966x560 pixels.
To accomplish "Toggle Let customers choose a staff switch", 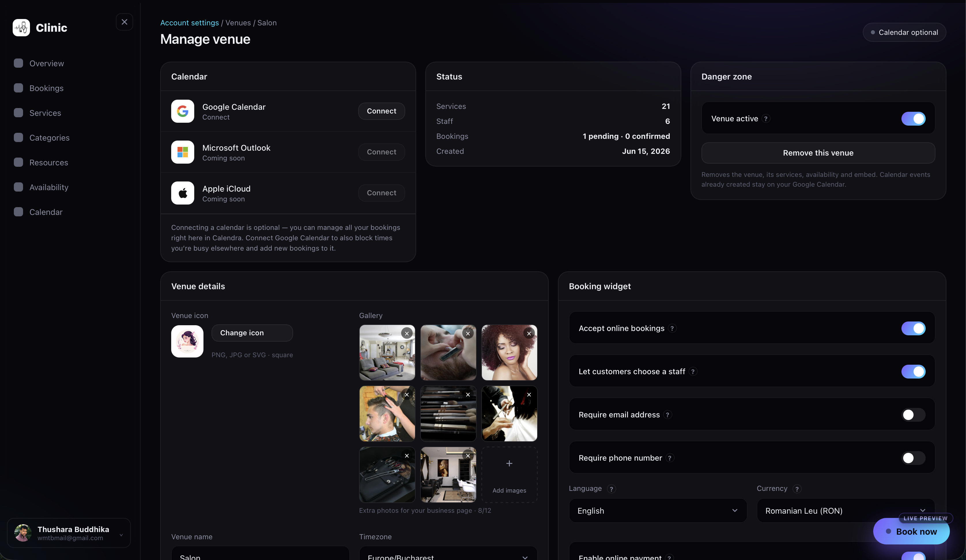I will 913,372.
